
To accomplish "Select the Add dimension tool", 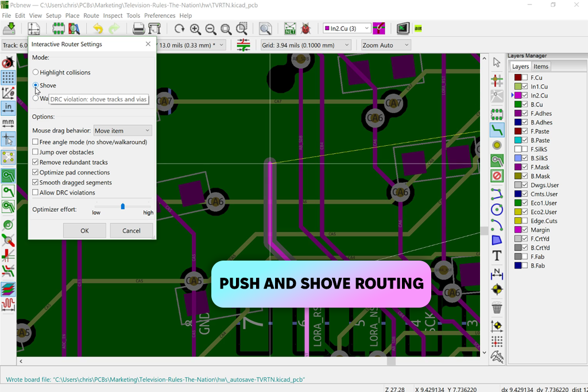I will [497, 274].
